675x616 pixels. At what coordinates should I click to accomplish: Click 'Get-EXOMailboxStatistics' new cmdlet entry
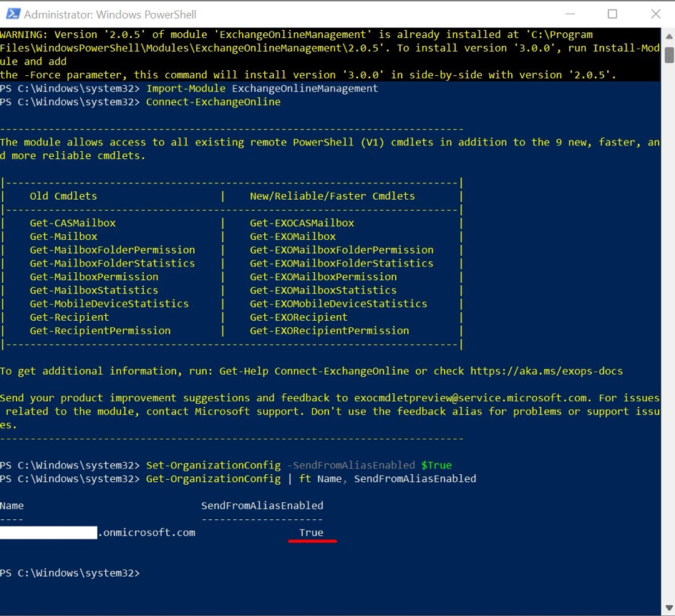(x=324, y=290)
